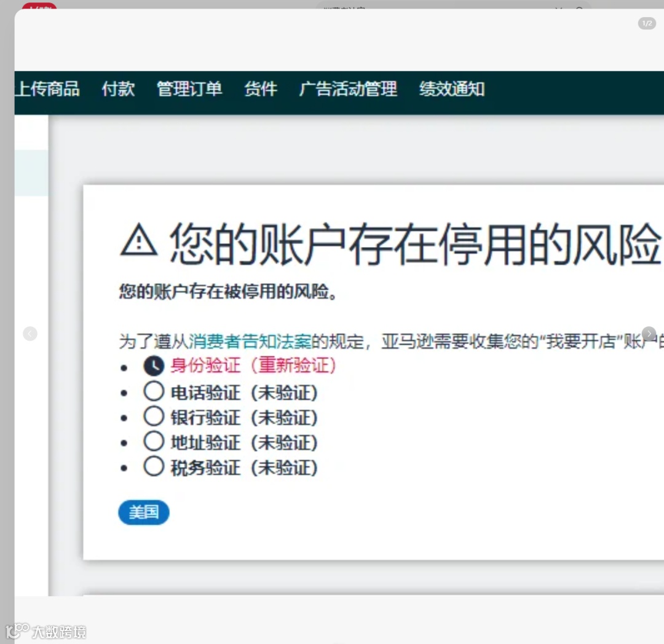Open 身份验证（重新验证）link
The width and height of the screenshot is (664, 644).
[253, 365]
